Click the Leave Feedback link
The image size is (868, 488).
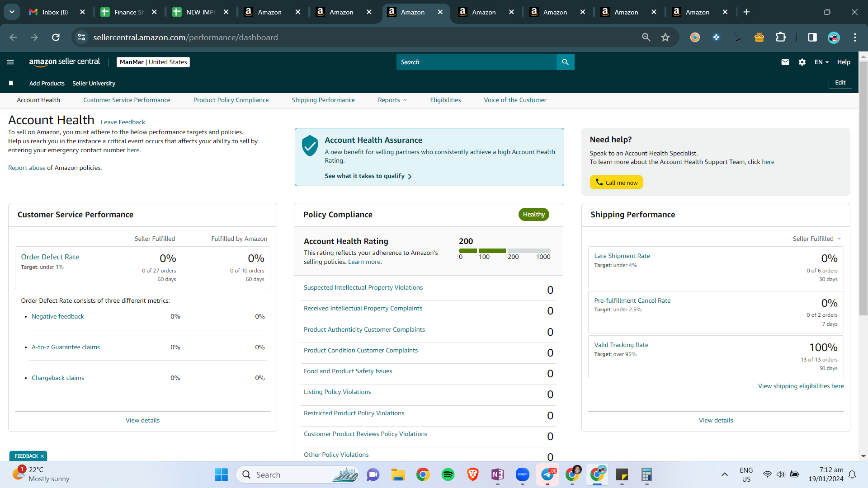click(x=123, y=122)
